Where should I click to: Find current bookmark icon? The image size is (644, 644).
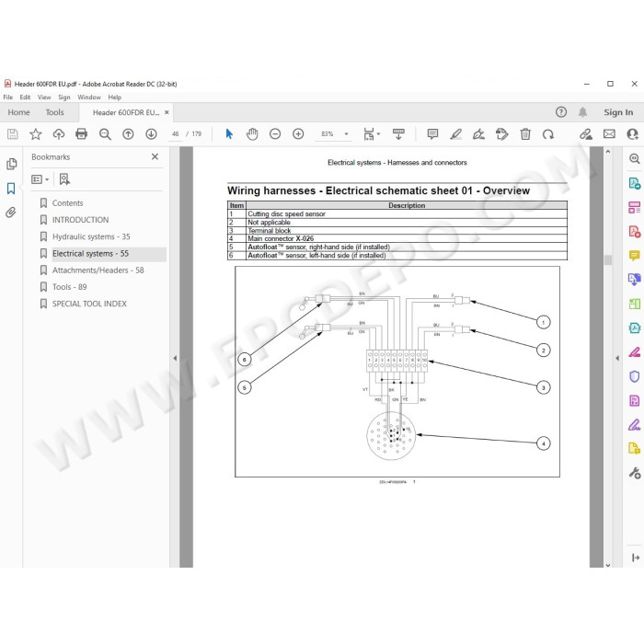pyautogui.click(x=64, y=179)
